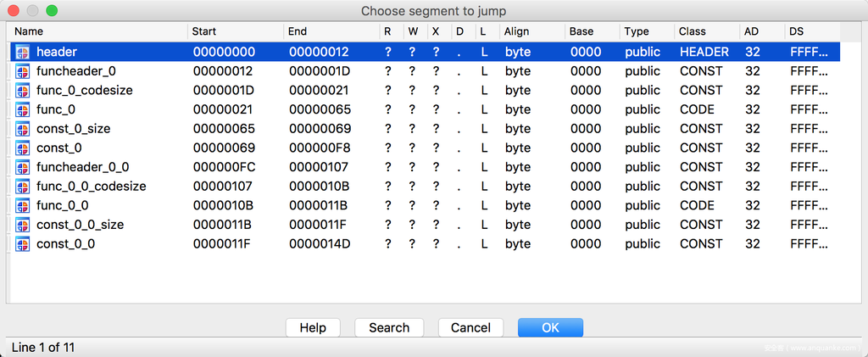Click the func_0_codesize row icon
This screenshot has width=868, height=357.
23,90
